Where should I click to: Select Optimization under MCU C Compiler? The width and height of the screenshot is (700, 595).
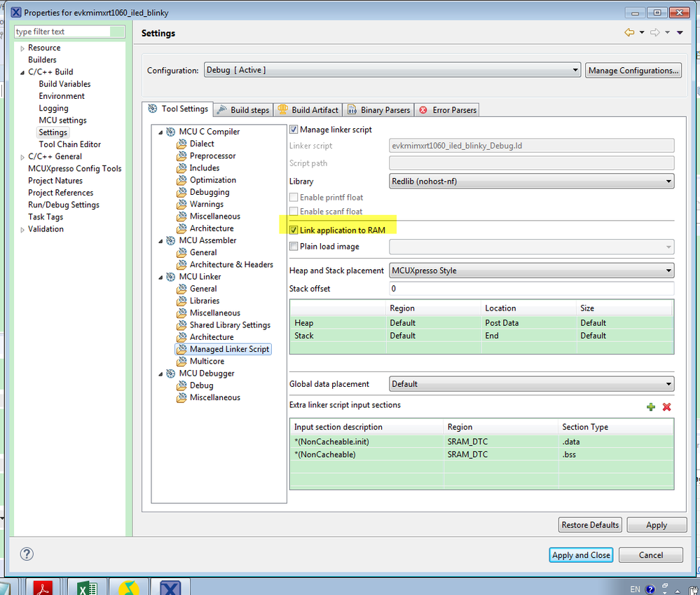(x=212, y=180)
